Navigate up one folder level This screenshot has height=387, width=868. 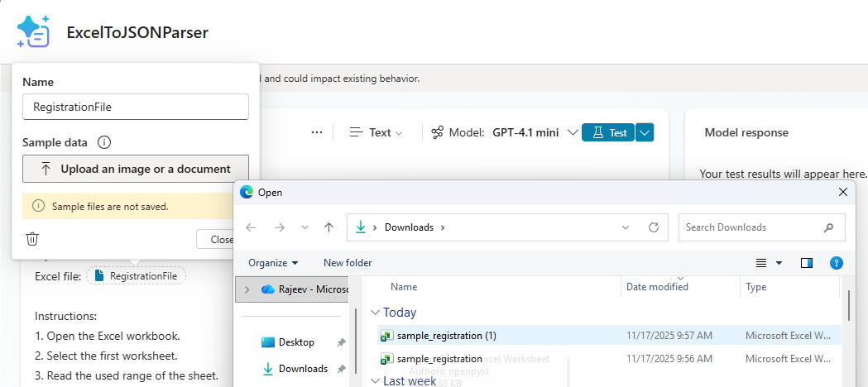[x=329, y=227]
